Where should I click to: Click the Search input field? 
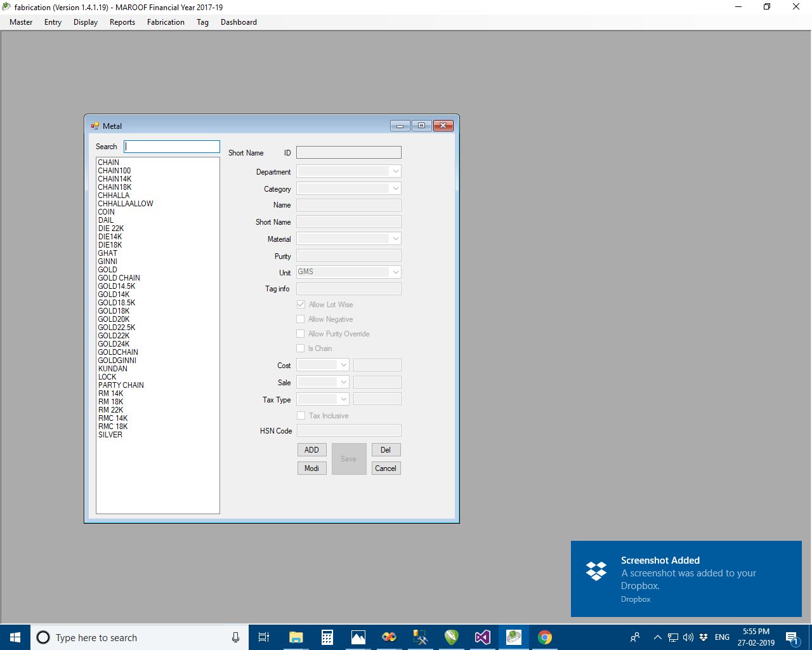172,147
